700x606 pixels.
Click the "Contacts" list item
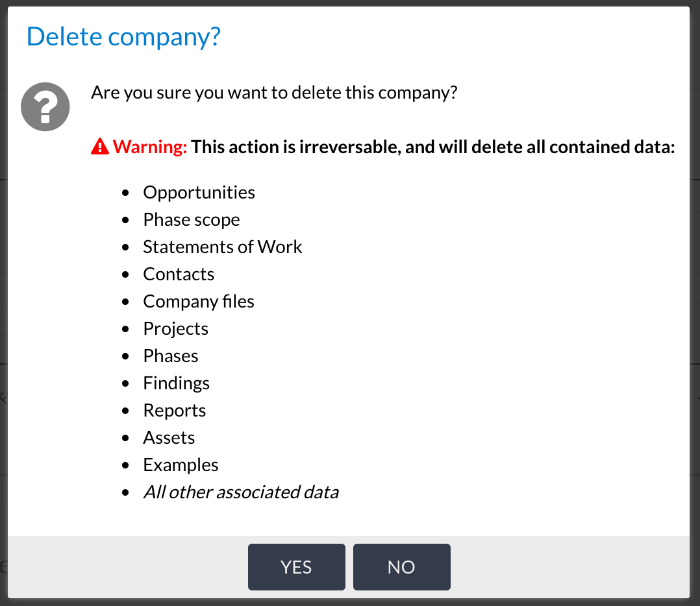pos(179,274)
